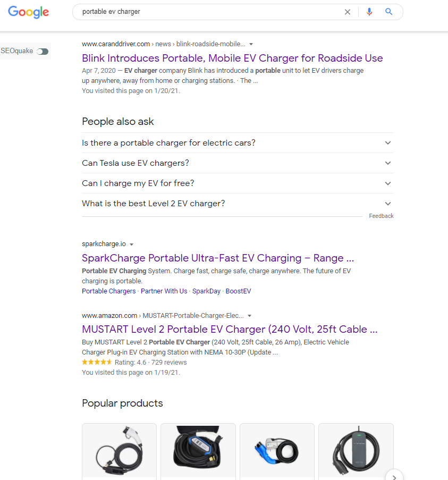Click 'You visited this page on 1/20/21' text

[x=131, y=91]
